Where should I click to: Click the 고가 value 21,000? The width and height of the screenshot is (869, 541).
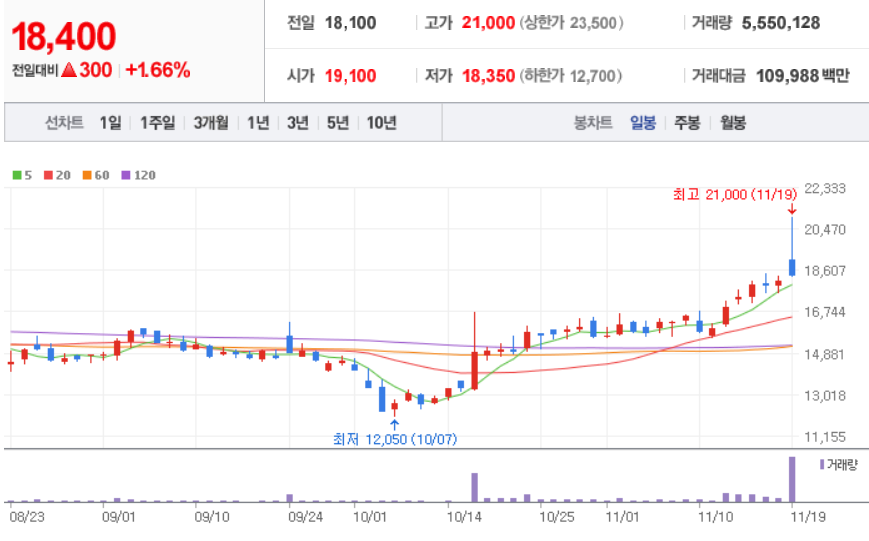[x=488, y=23]
